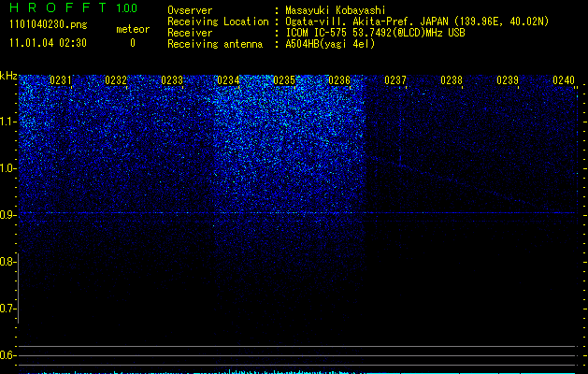Click time marker 0237
This screenshot has height=374, width=588.
click(395, 80)
